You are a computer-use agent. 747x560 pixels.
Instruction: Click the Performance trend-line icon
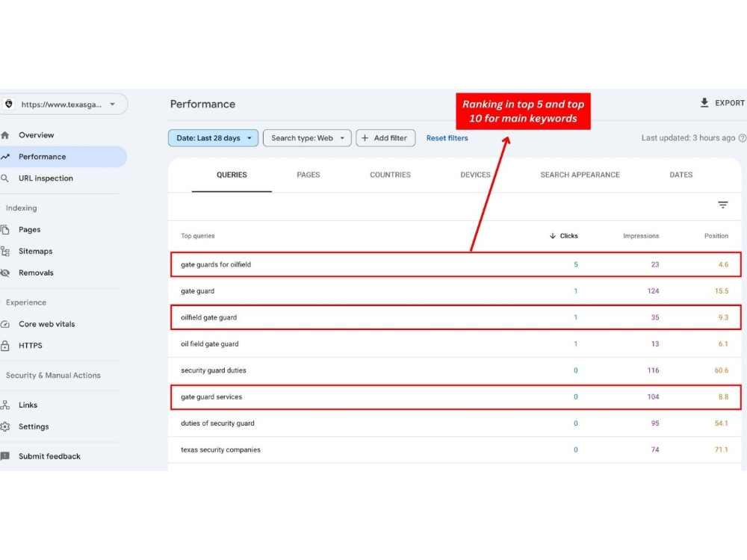5,157
